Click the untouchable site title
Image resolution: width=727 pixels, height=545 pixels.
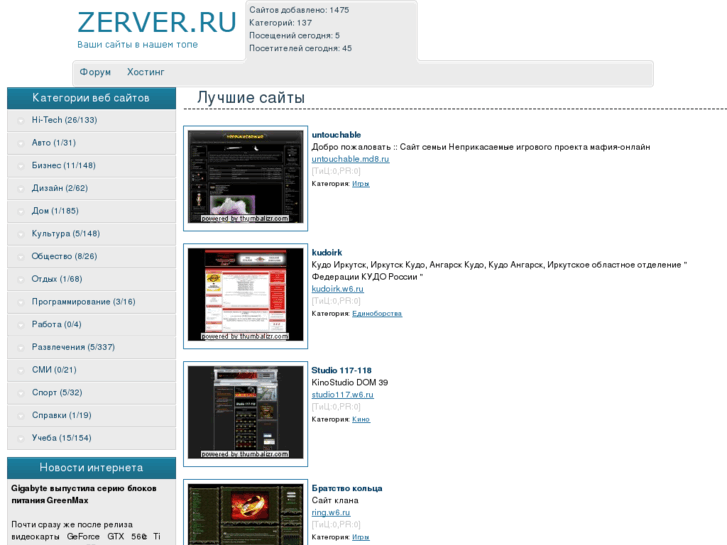pyautogui.click(x=336, y=135)
